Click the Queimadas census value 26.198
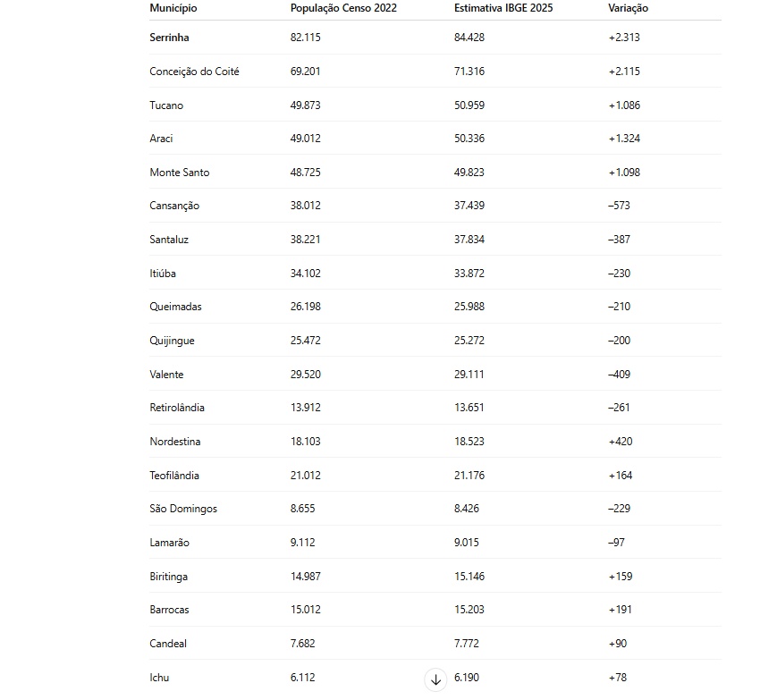 [x=305, y=307]
